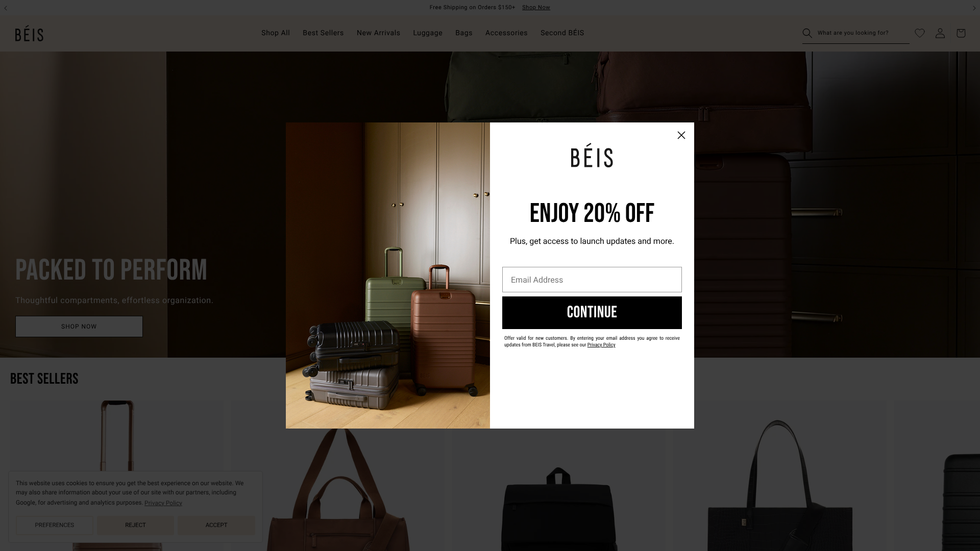The width and height of the screenshot is (980, 551).
Task: Accept cookies on the banner
Action: click(216, 525)
